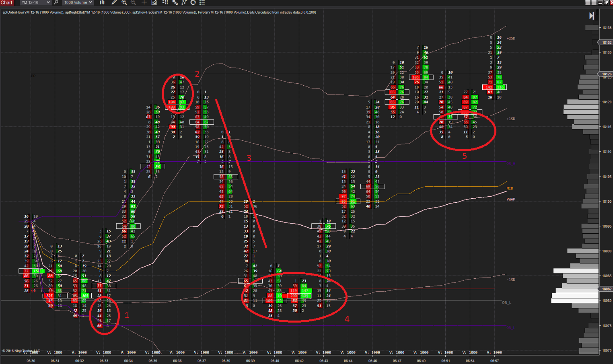Open the Data Series settings icon
613x364 pixels.
click(175, 2)
